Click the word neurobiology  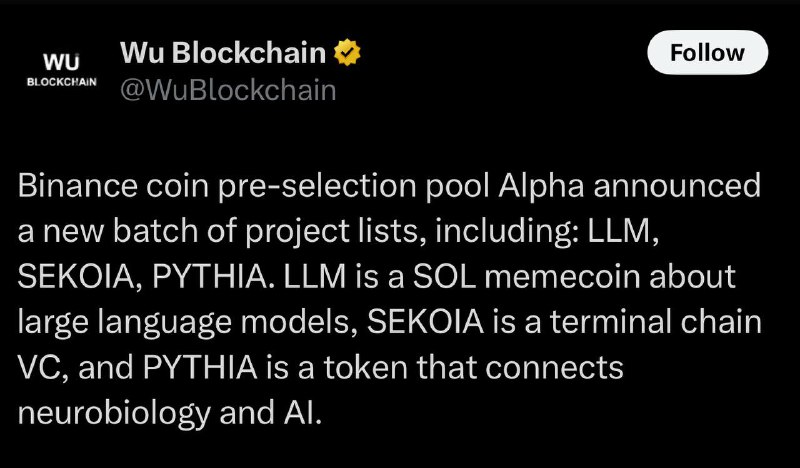click(x=114, y=413)
